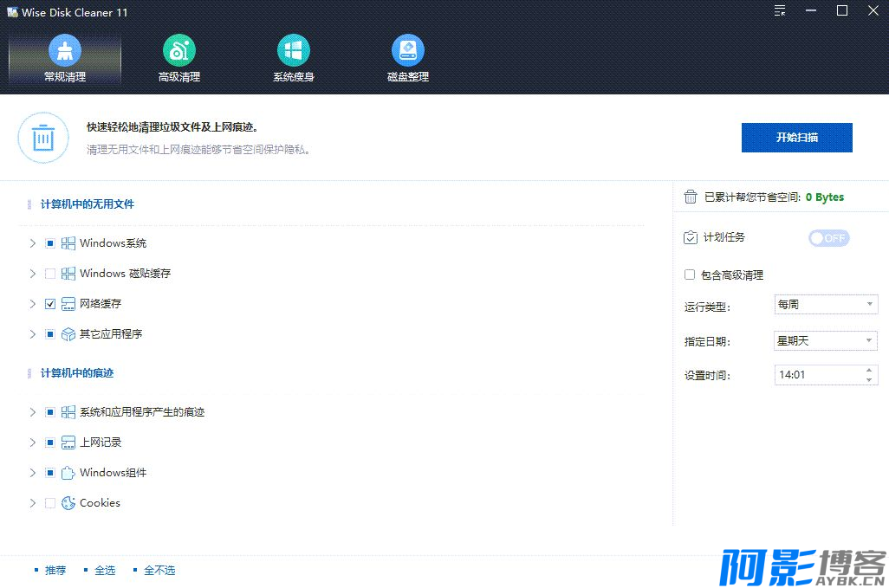
Task: Click the 0 Bytes saved space value
Action: [x=825, y=197]
